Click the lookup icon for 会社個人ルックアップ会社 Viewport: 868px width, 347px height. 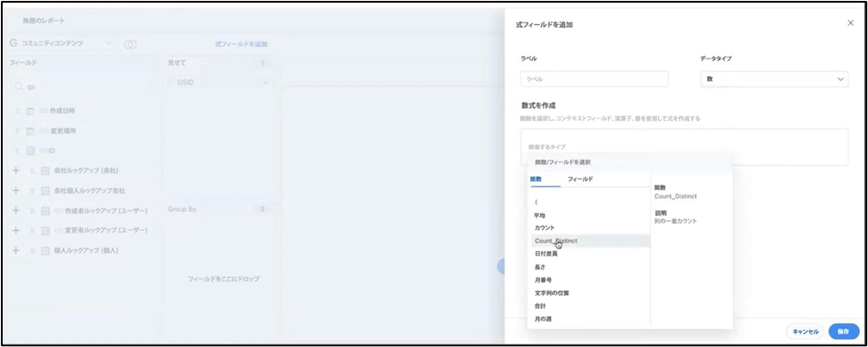click(x=45, y=191)
